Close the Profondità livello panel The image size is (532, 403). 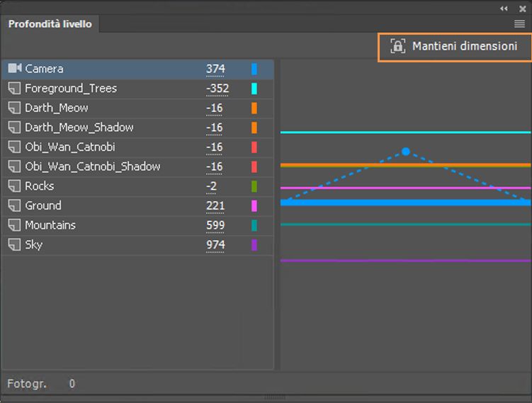521,8
